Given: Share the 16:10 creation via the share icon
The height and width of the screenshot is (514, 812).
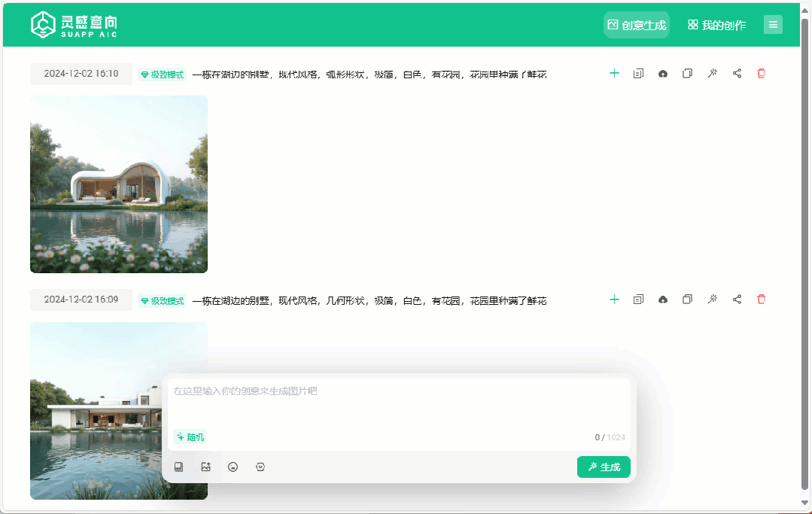Looking at the screenshot, I should 737,74.
